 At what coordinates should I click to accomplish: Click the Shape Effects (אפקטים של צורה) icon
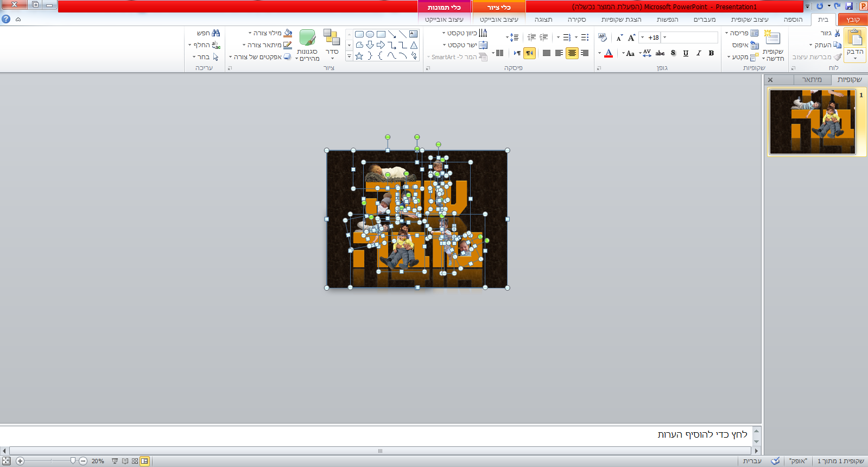[287, 56]
